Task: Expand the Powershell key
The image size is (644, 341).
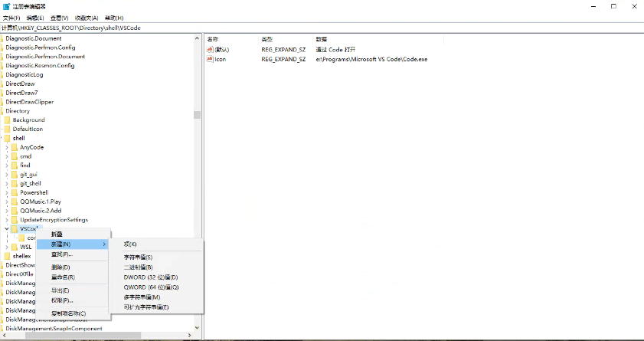Action: [x=7, y=192]
